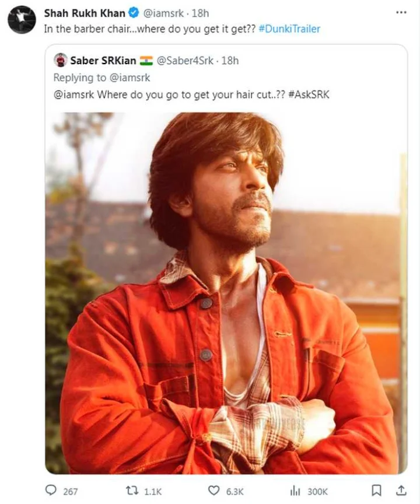
Task: Open quoted tweet text with #AskSRK
Action: point(191,95)
